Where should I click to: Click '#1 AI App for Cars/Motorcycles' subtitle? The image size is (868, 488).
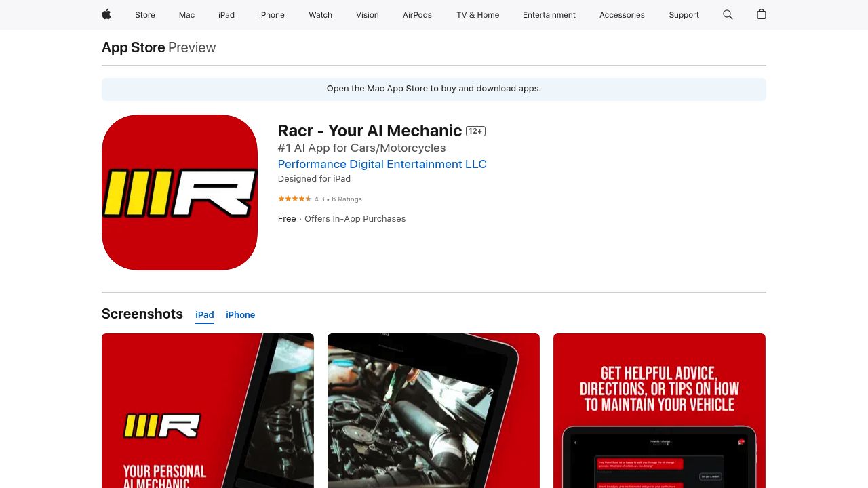point(362,148)
